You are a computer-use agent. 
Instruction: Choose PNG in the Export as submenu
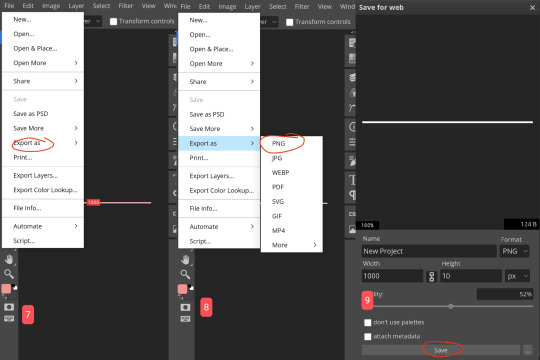click(292, 143)
